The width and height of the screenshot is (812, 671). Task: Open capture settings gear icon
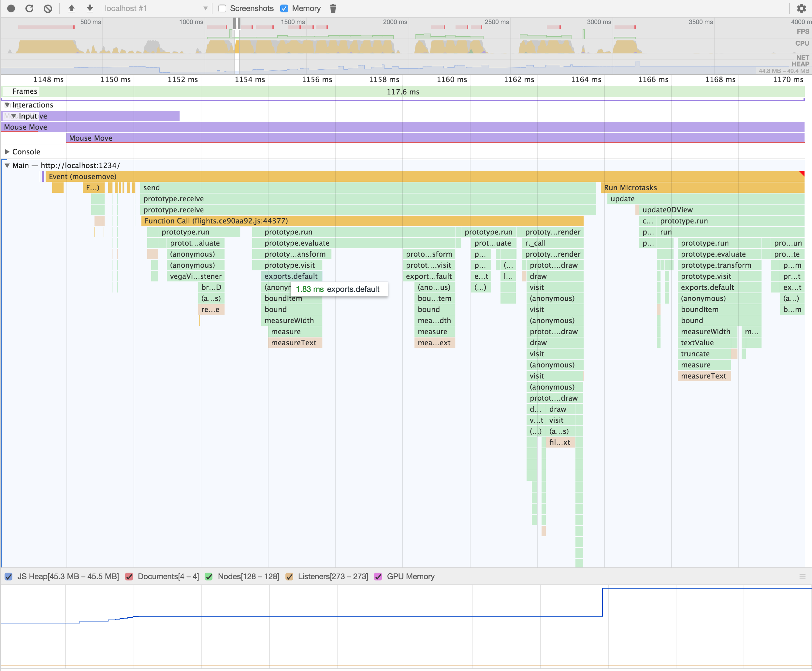(801, 8)
